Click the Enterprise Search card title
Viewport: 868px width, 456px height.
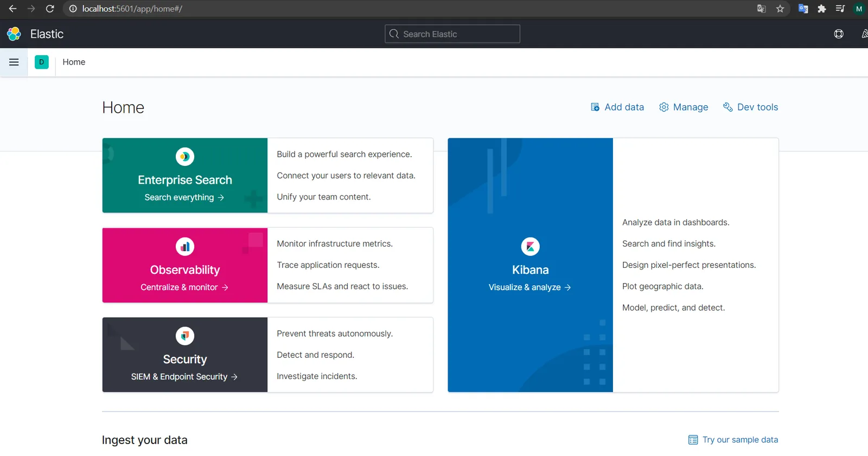(x=185, y=180)
